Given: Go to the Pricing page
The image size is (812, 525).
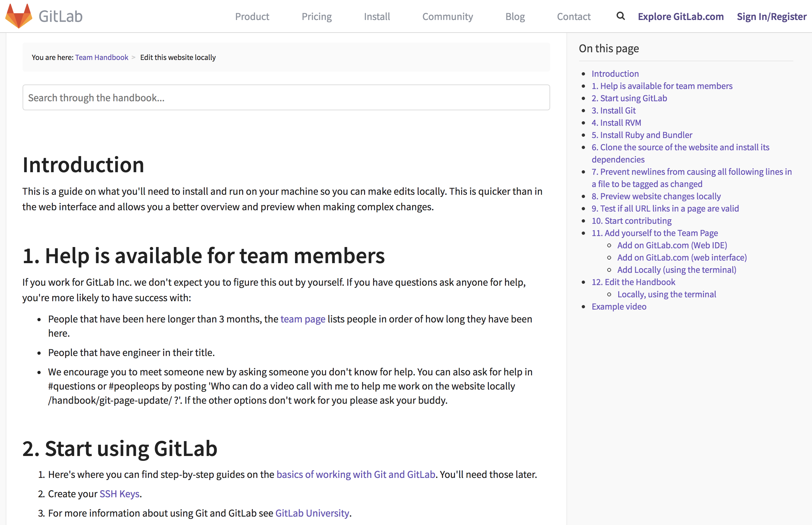Looking at the screenshot, I should (x=316, y=16).
